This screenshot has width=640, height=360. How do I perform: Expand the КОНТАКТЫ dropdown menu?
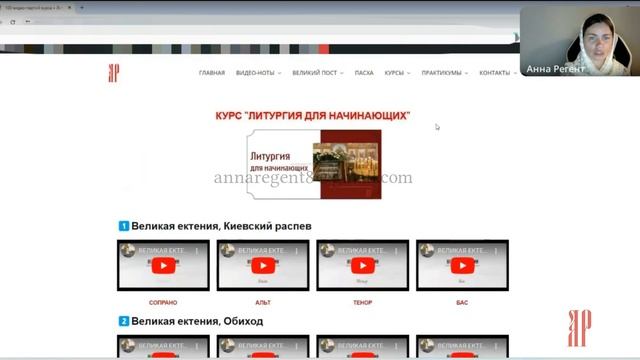tap(498, 73)
